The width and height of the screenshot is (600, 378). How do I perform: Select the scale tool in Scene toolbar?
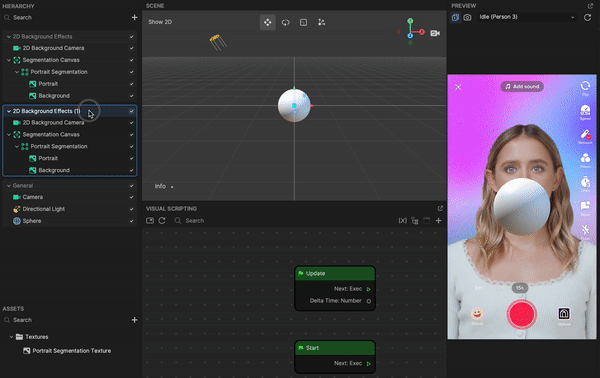[303, 22]
